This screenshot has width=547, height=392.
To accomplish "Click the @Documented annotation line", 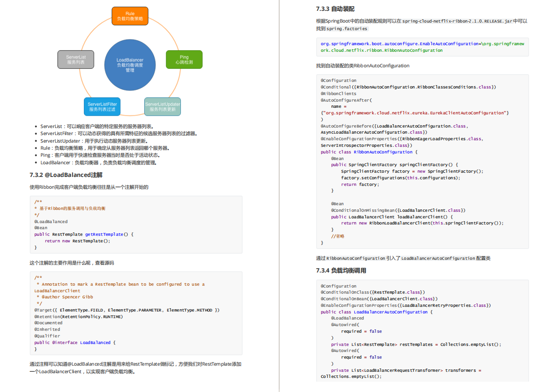I will 48,323.
